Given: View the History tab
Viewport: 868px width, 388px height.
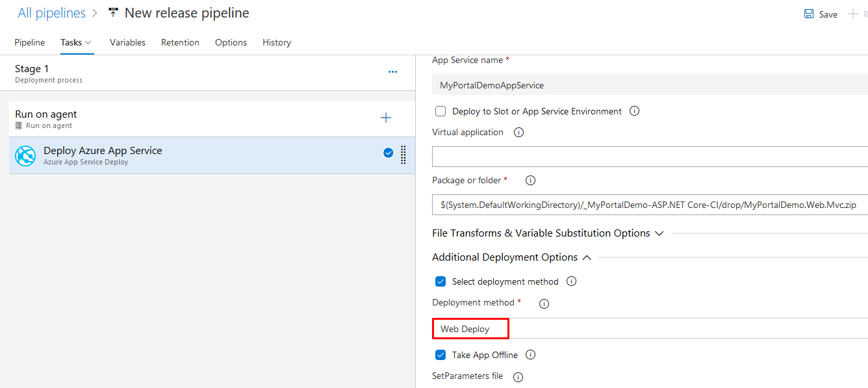Looking at the screenshot, I should [x=277, y=42].
